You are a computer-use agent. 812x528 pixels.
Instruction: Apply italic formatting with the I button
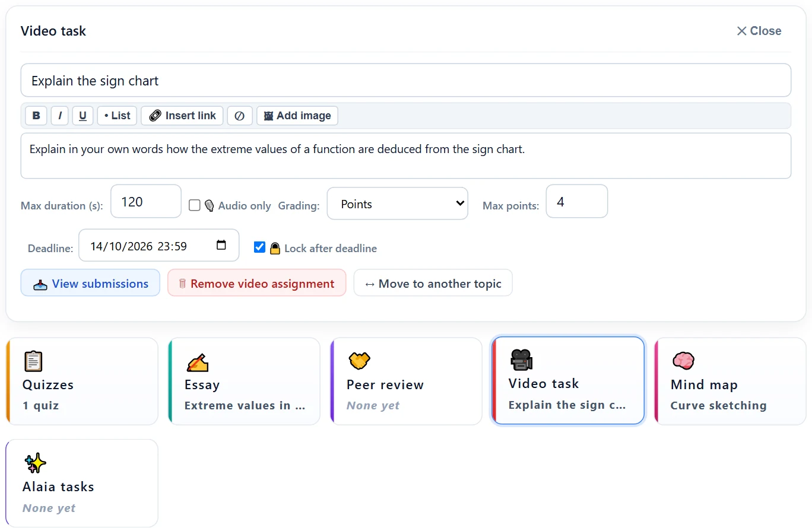60,116
